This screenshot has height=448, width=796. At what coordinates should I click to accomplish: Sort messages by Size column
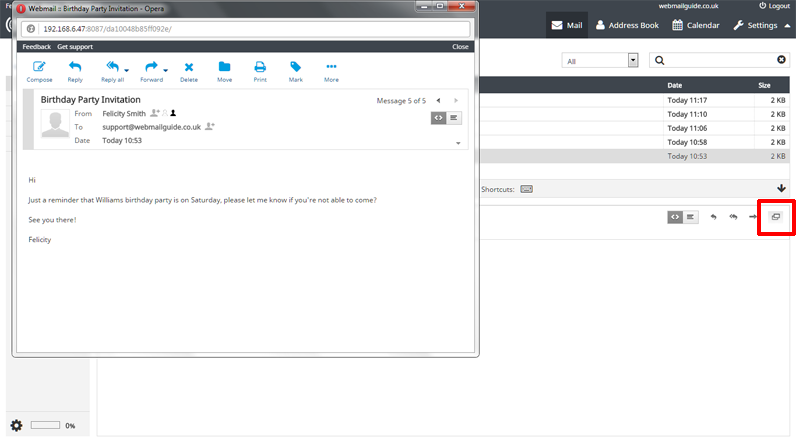tap(764, 85)
